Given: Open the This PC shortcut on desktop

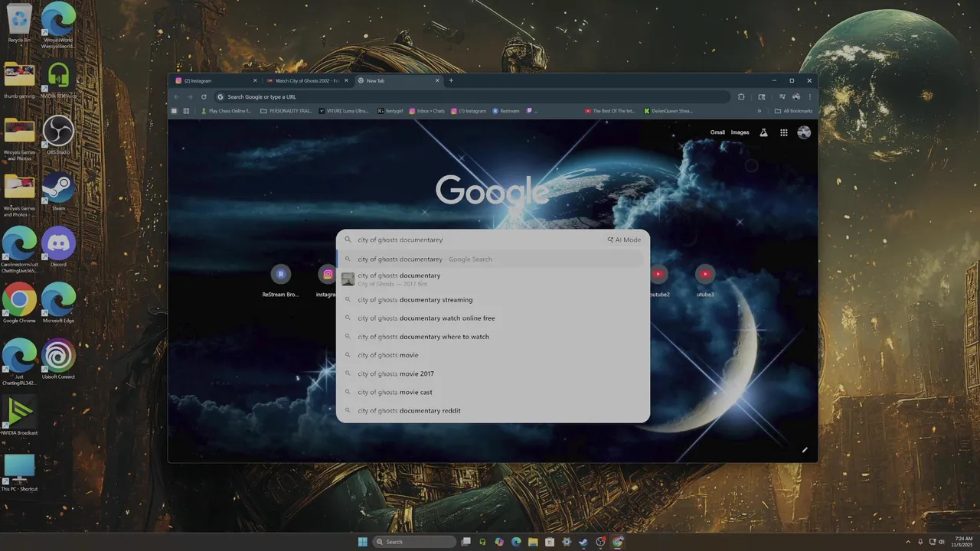Looking at the screenshot, I should (19, 472).
